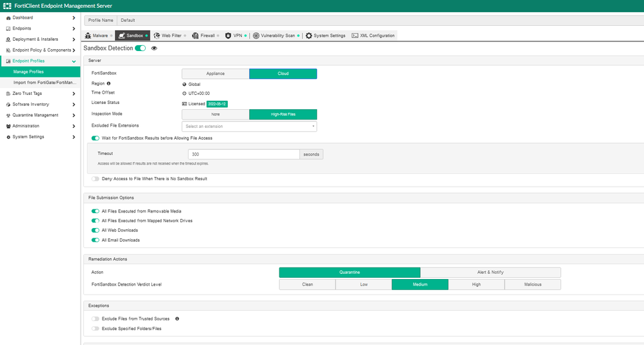Click the License Status card icon

click(x=185, y=104)
